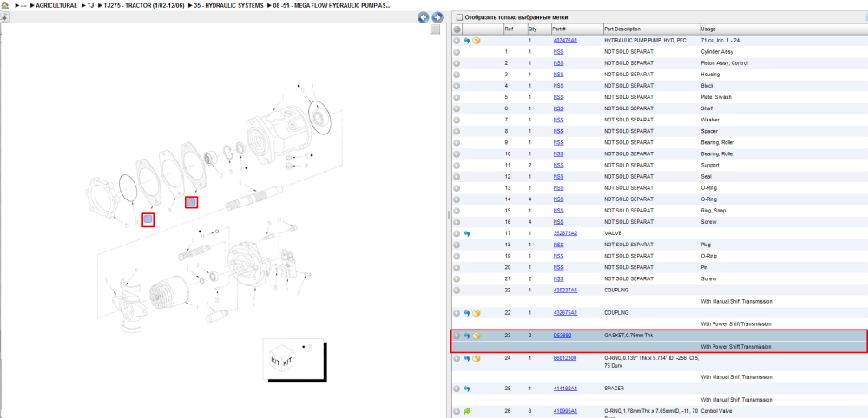Open part link 430337A1

click(565, 291)
